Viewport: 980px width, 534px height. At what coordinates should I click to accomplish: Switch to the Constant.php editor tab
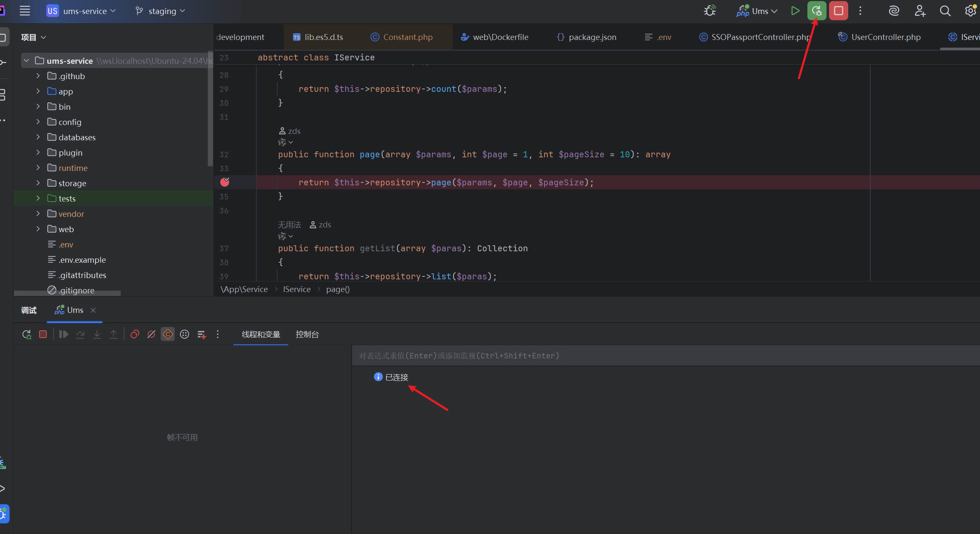(407, 37)
